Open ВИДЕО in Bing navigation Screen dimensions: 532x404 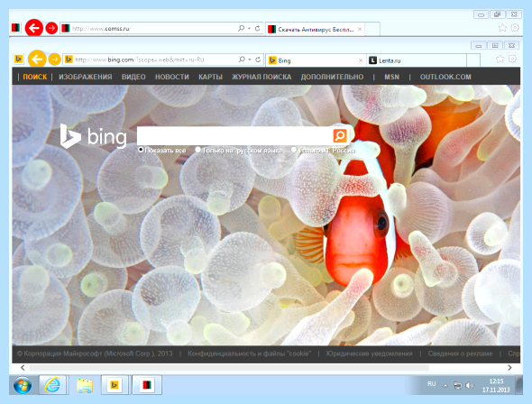coord(133,77)
